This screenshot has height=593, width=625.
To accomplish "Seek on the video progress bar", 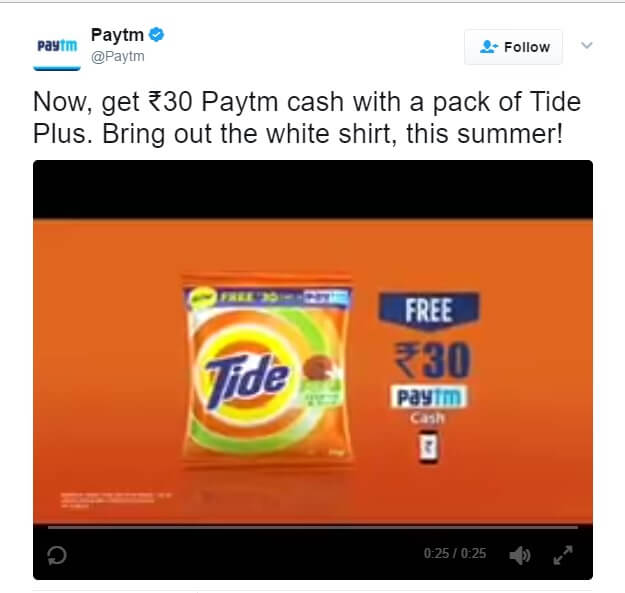I will click(313, 527).
